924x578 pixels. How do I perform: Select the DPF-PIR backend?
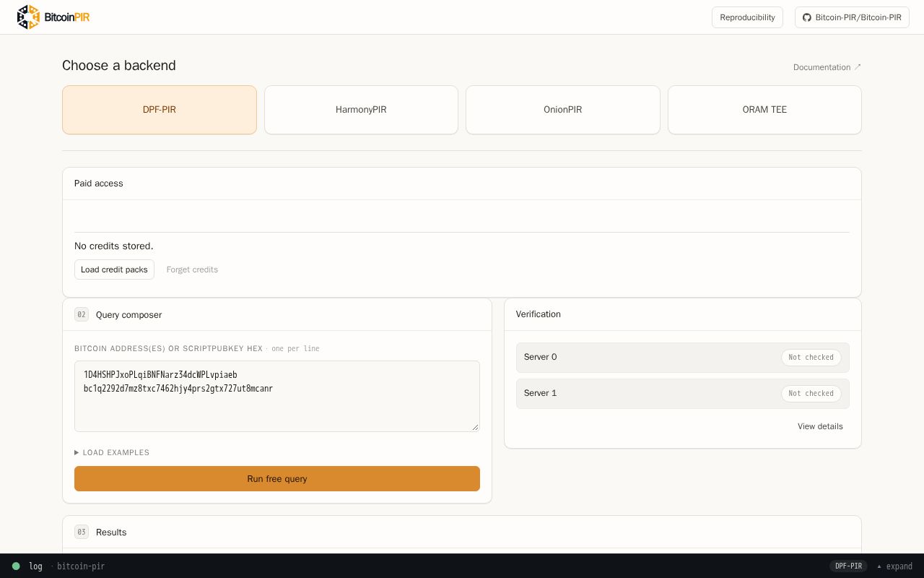tap(160, 110)
